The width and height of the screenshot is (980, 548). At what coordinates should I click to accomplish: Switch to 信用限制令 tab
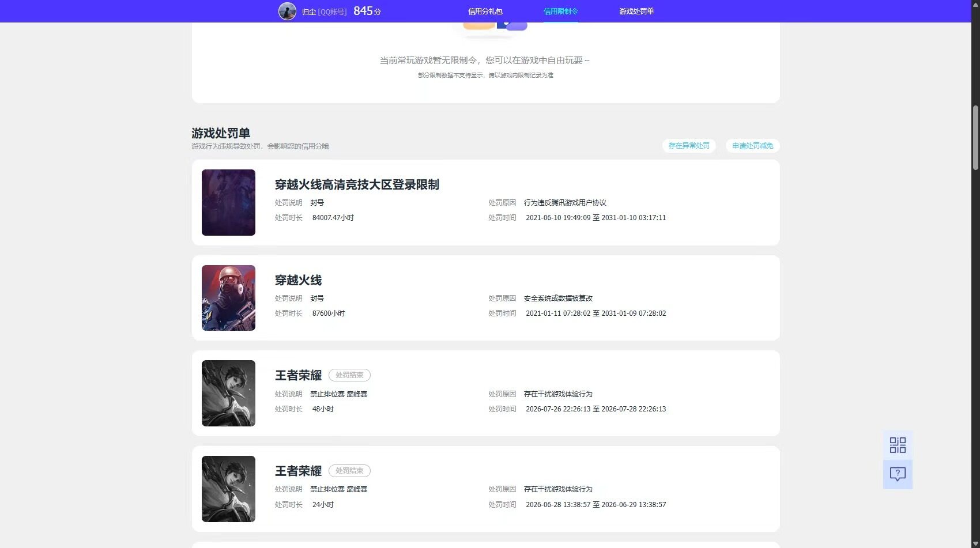point(560,11)
